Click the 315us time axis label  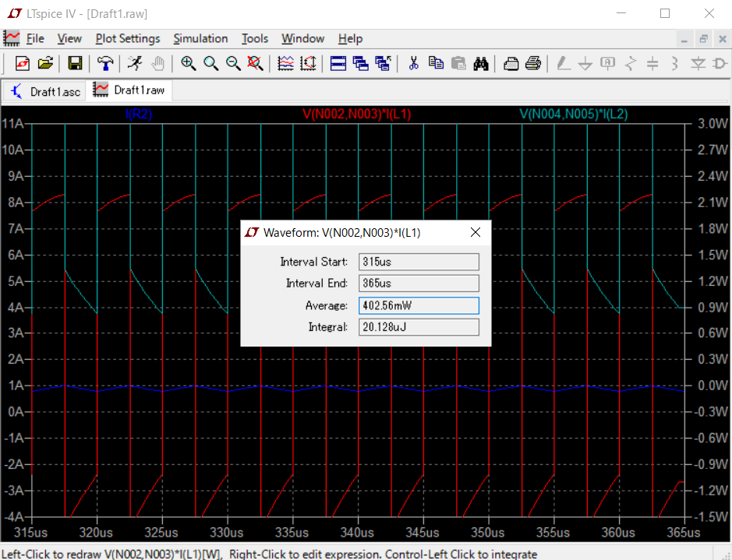[31, 533]
